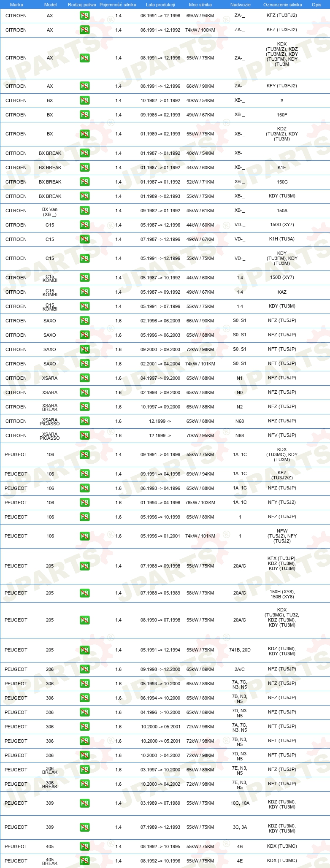The height and width of the screenshot is (868, 330).
Task: Select the "08.1992 -> 10.1995" production years cell
Action: coord(160,846)
